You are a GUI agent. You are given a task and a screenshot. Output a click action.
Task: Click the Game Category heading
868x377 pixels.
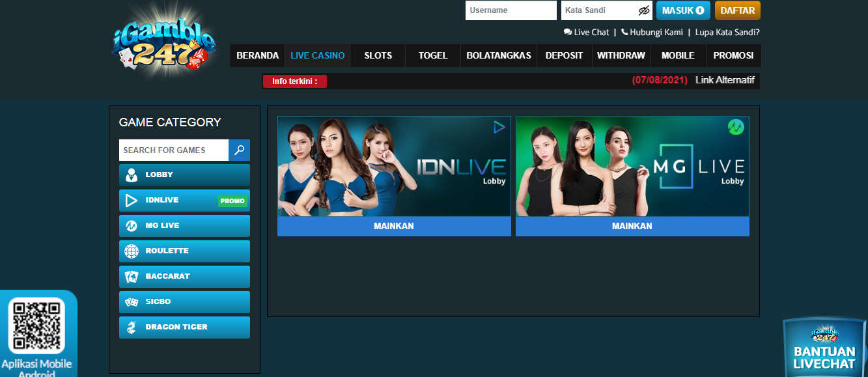click(170, 122)
